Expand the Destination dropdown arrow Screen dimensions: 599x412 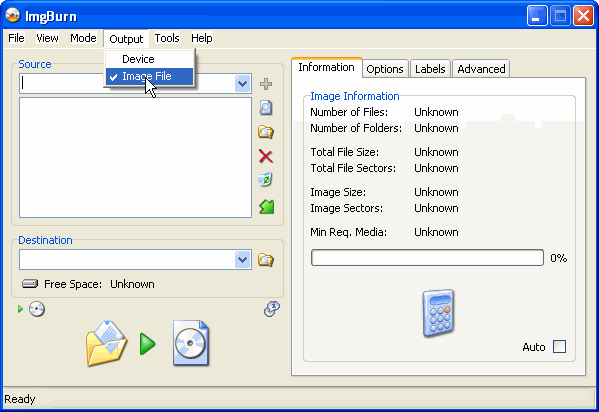[243, 260]
